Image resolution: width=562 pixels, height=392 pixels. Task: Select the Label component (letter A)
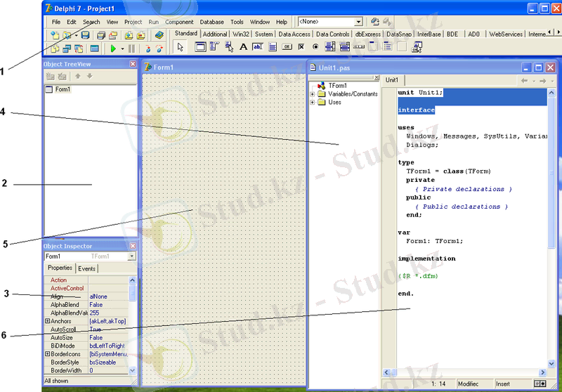pos(243,47)
